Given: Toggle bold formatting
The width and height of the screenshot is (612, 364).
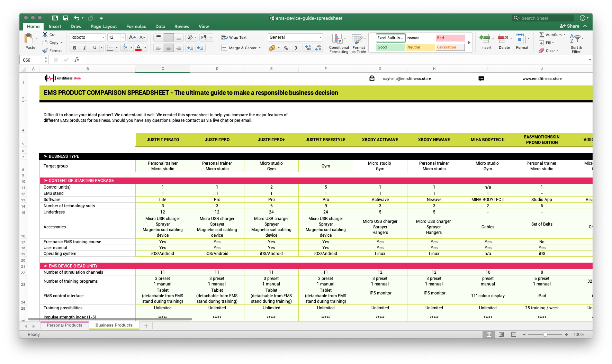Looking at the screenshot, I should click(x=74, y=48).
